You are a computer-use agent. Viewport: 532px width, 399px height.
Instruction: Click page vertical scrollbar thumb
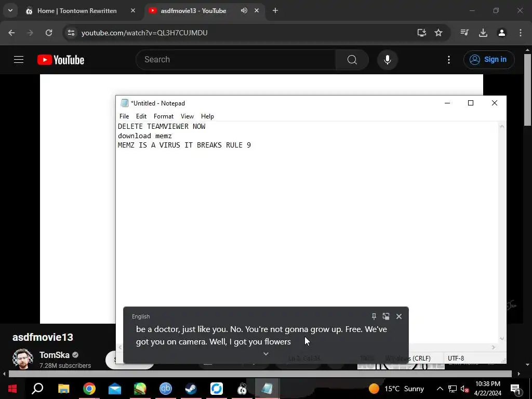528,89
